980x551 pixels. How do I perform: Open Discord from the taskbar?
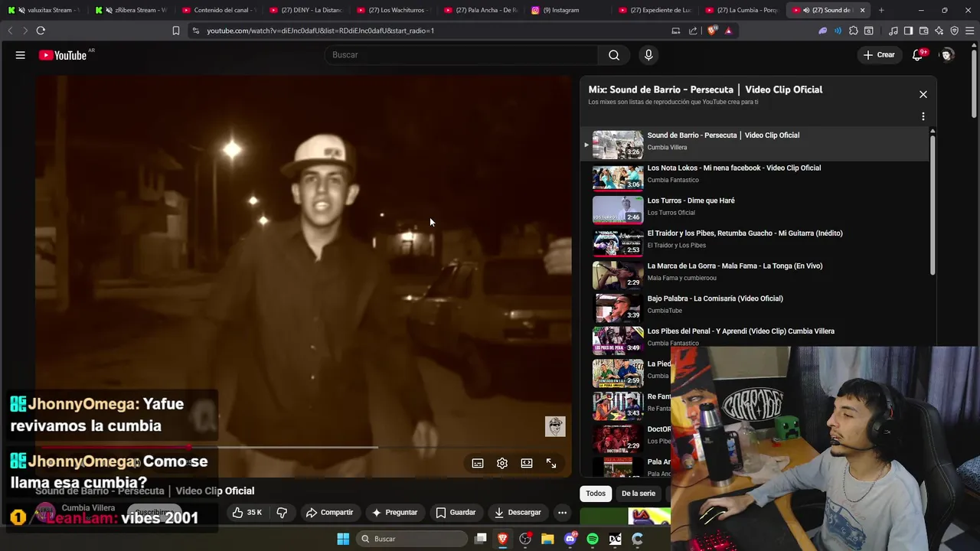570,539
